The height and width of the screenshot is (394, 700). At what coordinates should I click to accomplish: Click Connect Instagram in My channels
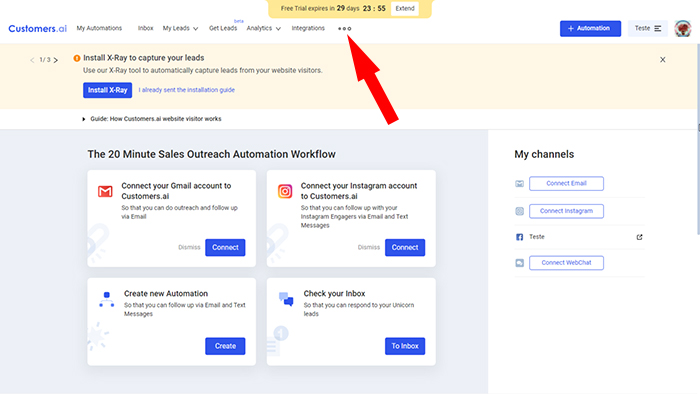[567, 211]
